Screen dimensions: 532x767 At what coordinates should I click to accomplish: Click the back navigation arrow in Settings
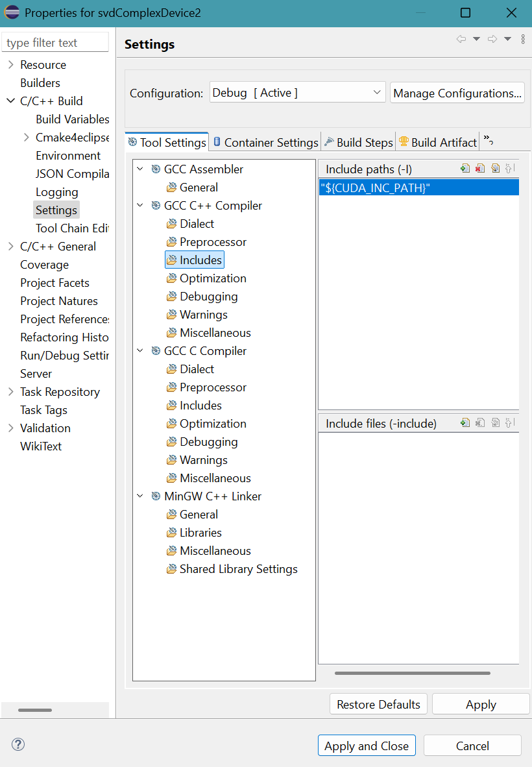461,40
